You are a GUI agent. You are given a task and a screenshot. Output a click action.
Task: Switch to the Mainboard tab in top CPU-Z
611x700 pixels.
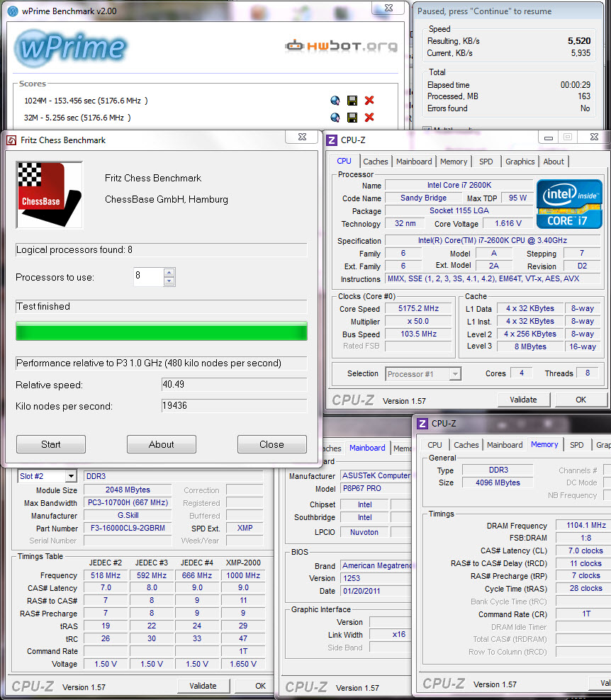[414, 162]
